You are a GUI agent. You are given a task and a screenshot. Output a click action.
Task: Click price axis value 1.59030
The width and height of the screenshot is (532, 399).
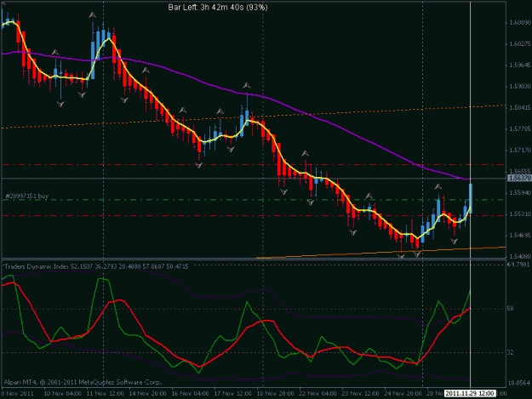click(x=520, y=87)
